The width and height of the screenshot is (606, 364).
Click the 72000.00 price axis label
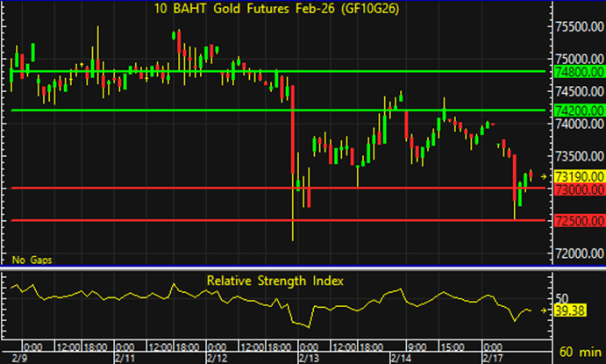tap(581, 253)
